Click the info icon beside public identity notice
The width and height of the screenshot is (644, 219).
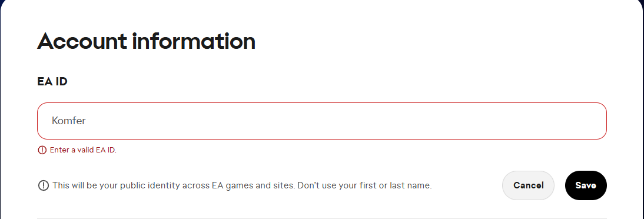click(x=43, y=185)
